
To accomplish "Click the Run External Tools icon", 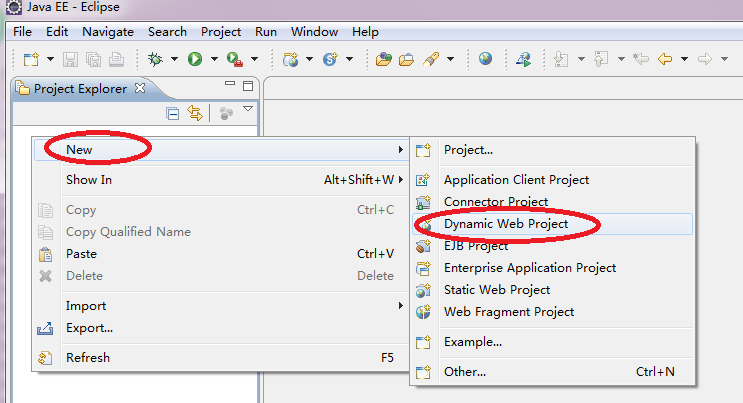I will pos(235,59).
